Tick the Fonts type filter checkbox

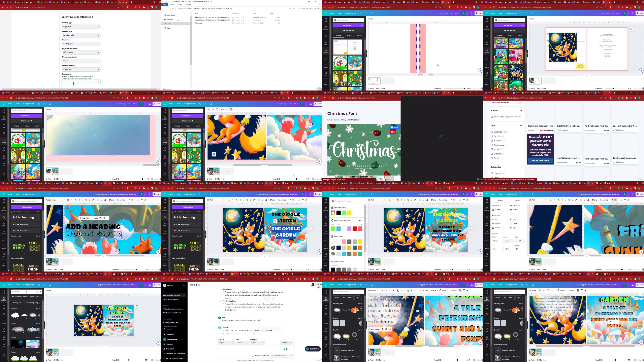click(492, 136)
